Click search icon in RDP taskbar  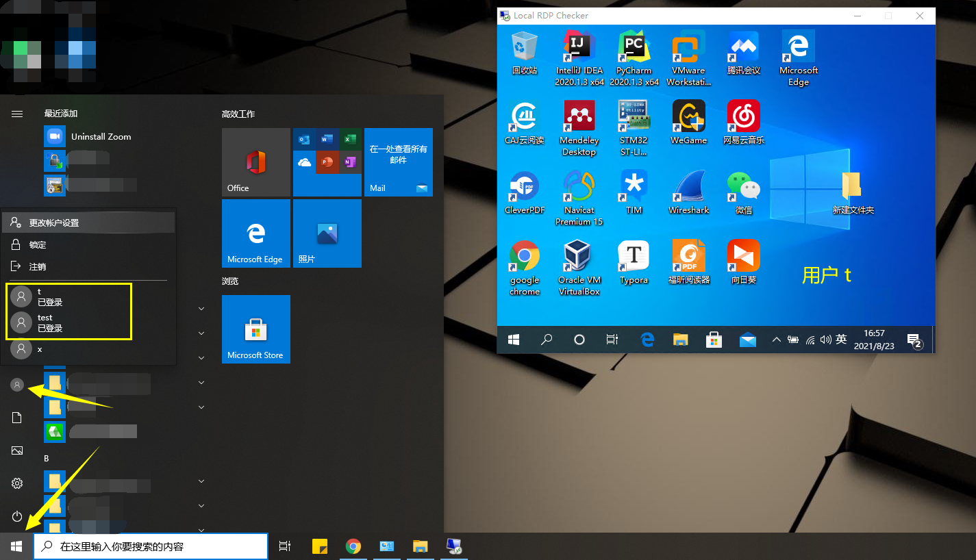point(547,340)
